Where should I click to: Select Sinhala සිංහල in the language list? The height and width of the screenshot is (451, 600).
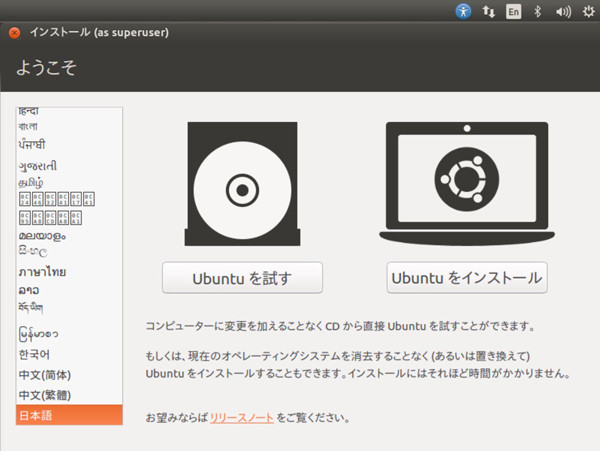[69, 252]
